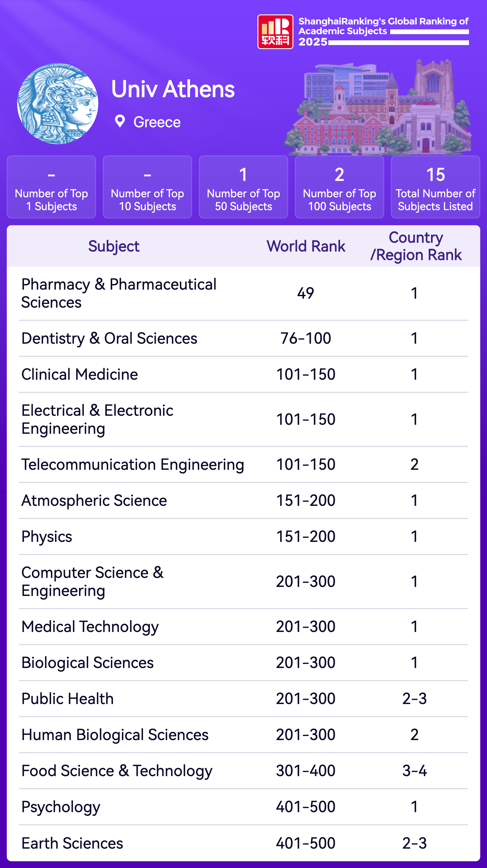Select the Dentistry & Oral Sciences subject
This screenshot has height=868, width=487.
click(x=109, y=338)
